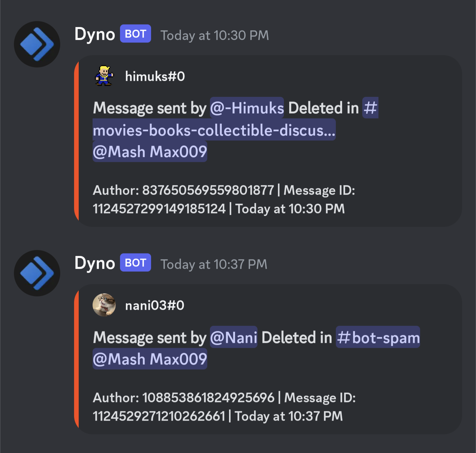This screenshot has width=476, height=453.
Task: Click the "Today at 10:30 PM" header timestamp
Action: click(x=215, y=35)
